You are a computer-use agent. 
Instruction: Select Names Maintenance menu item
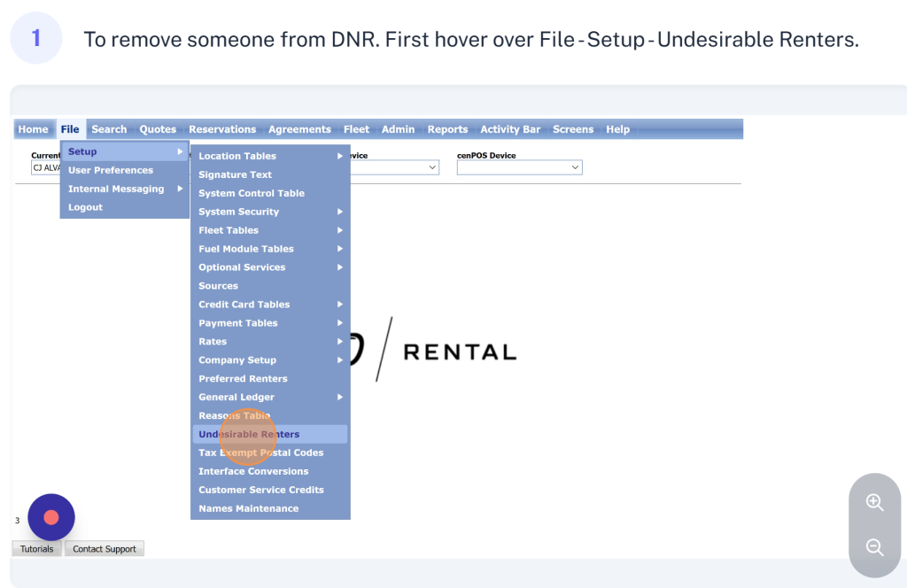tap(248, 508)
